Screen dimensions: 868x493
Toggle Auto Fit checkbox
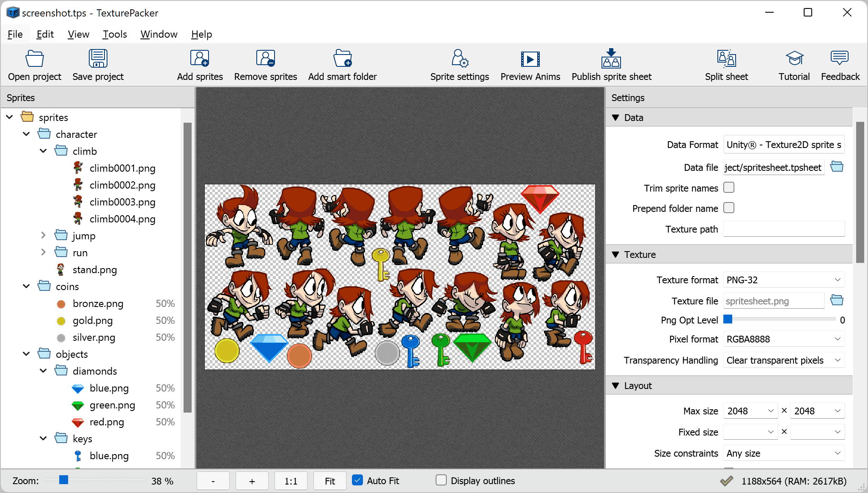point(355,480)
